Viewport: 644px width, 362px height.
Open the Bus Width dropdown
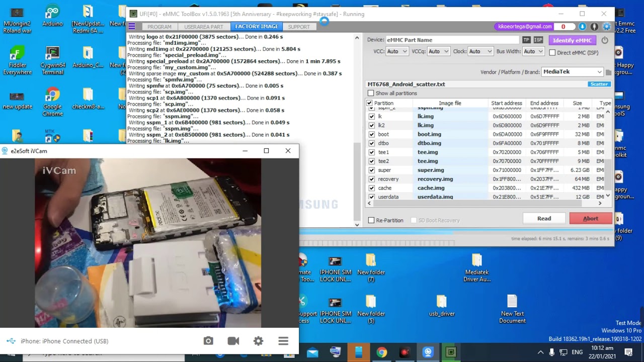(x=533, y=51)
